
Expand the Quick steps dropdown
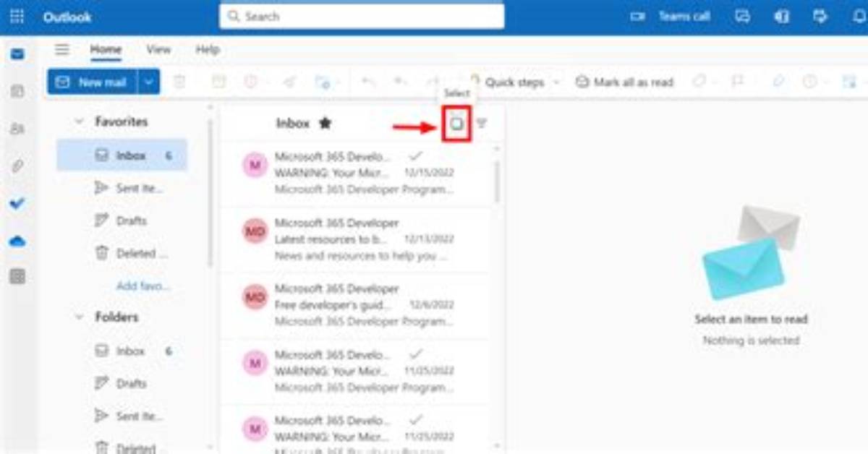click(556, 82)
